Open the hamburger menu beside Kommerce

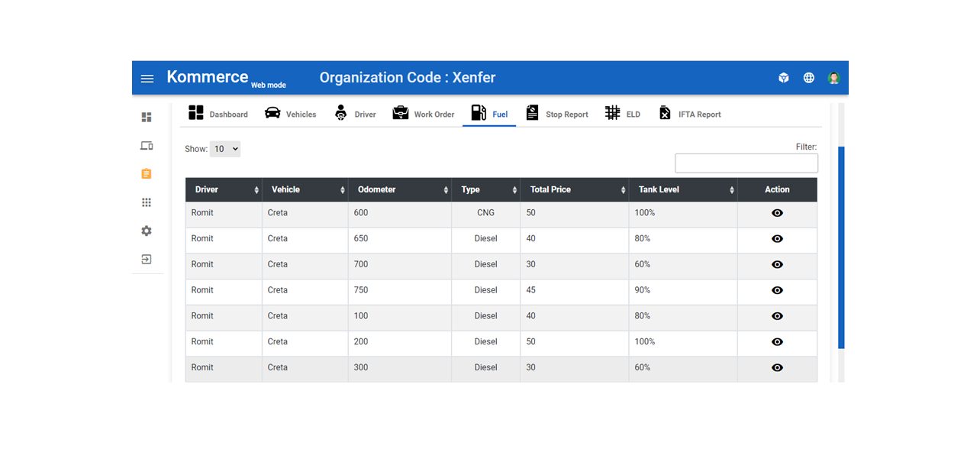pyautogui.click(x=147, y=79)
